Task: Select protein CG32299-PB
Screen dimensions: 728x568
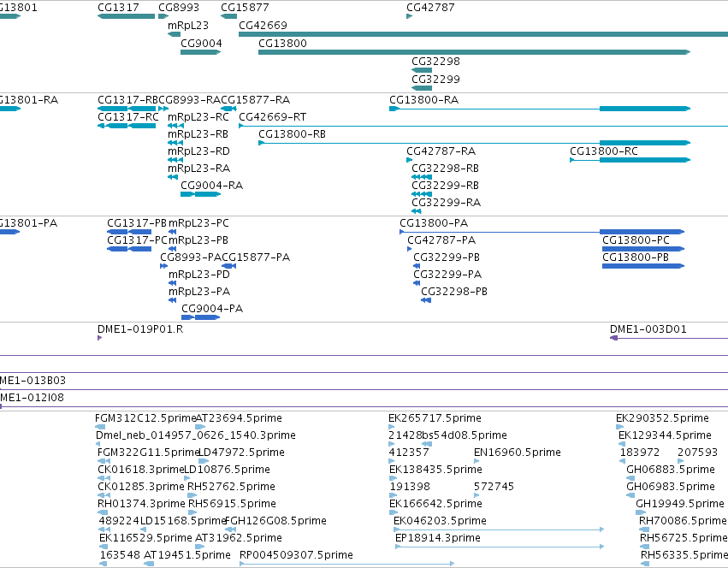Action: coord(447,257)
